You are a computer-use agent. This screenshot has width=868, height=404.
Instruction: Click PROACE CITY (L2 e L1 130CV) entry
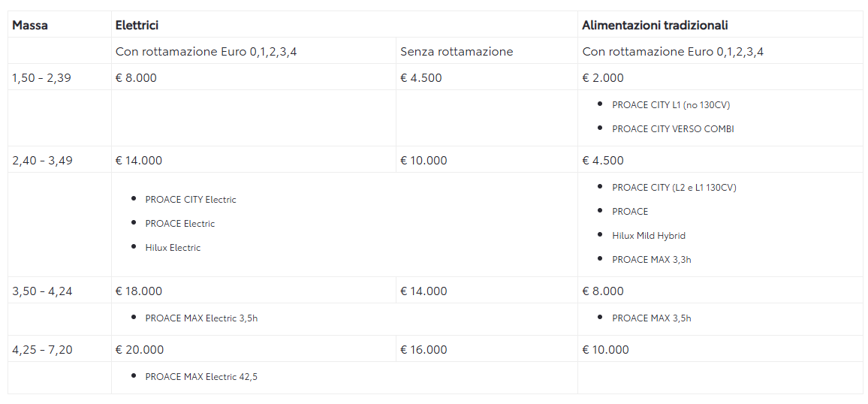click(674, 188)
